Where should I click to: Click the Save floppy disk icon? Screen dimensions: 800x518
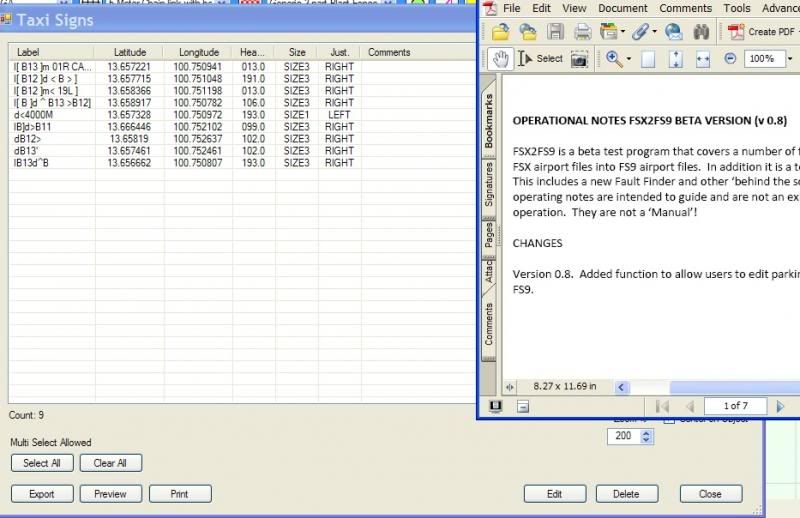[x=555, y=32]
